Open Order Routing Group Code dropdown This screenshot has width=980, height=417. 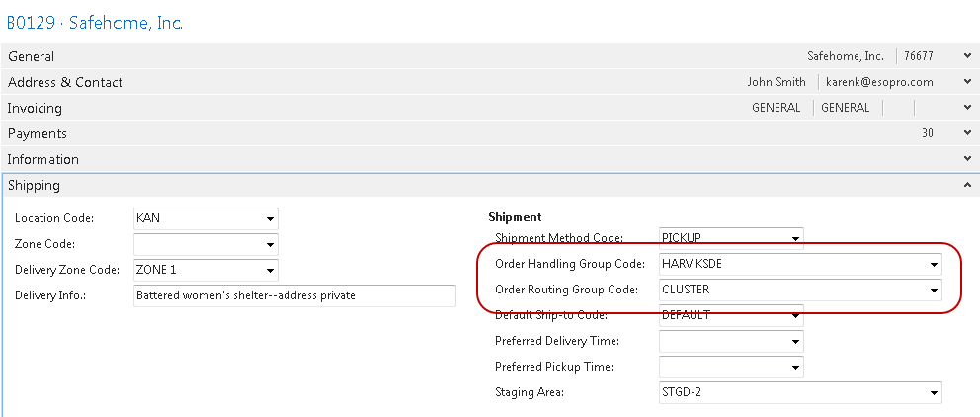(933, 291)
